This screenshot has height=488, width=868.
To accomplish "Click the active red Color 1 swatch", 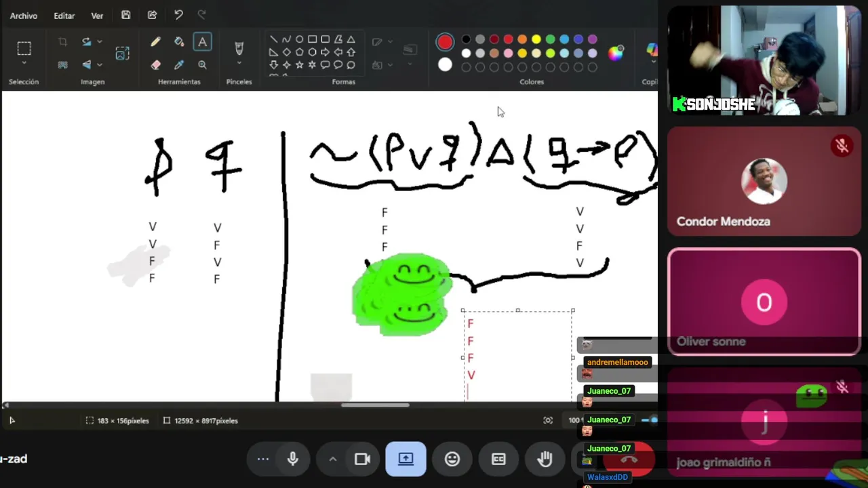I will tap(445, 42).
